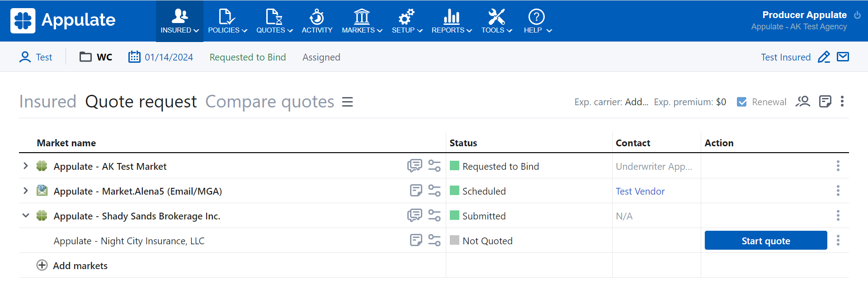
Task: Open the Reports dropdown menu
Action: [451, 21]
